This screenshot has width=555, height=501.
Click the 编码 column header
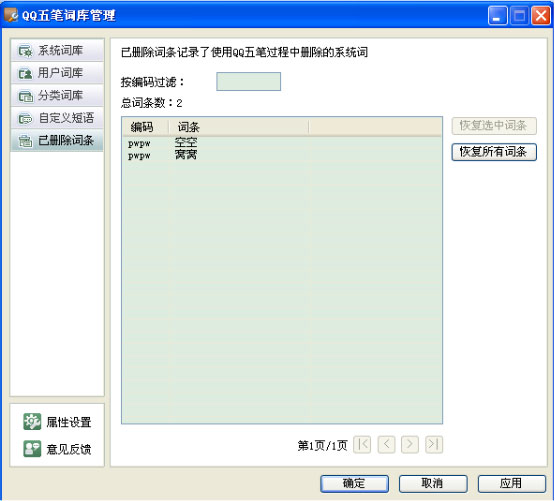click(145, 127)
